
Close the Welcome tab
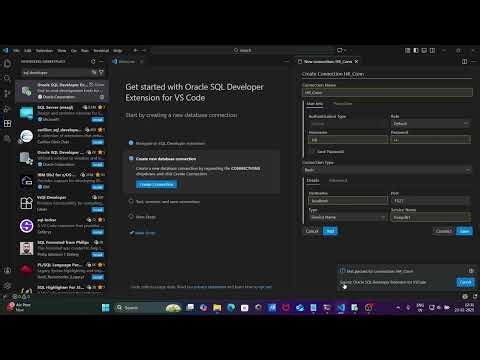141,62
